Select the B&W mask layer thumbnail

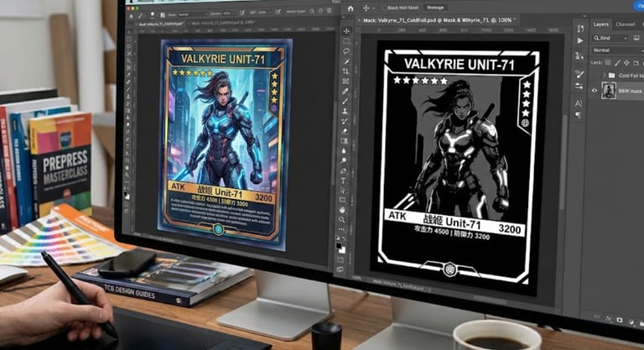click(x=609, y=91)
